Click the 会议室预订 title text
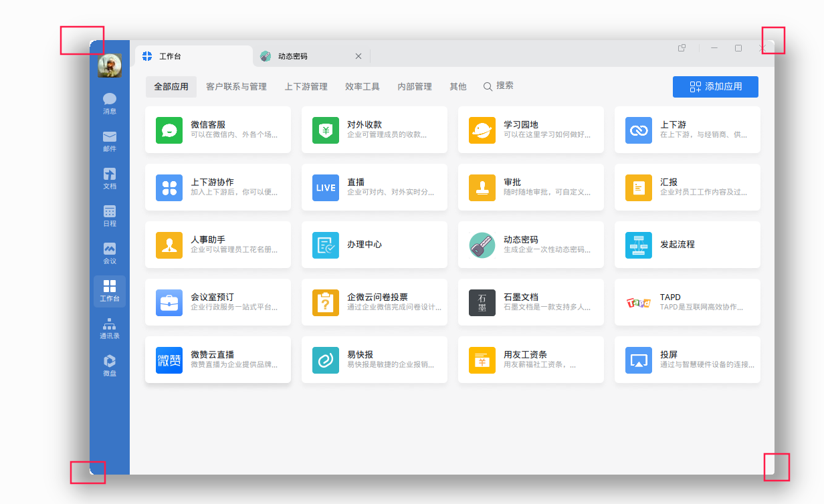This screenshot has width=824, height=504. (x=212, y=297)
